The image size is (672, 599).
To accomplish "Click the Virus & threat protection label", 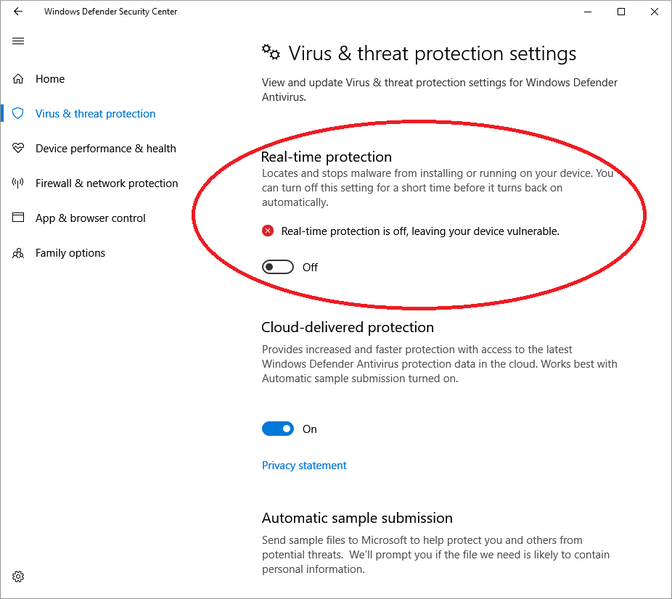I will point(95,114).
